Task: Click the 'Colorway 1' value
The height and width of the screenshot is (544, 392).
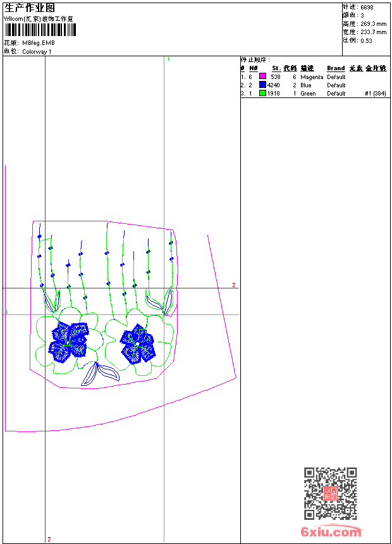Action: (37, 52)
